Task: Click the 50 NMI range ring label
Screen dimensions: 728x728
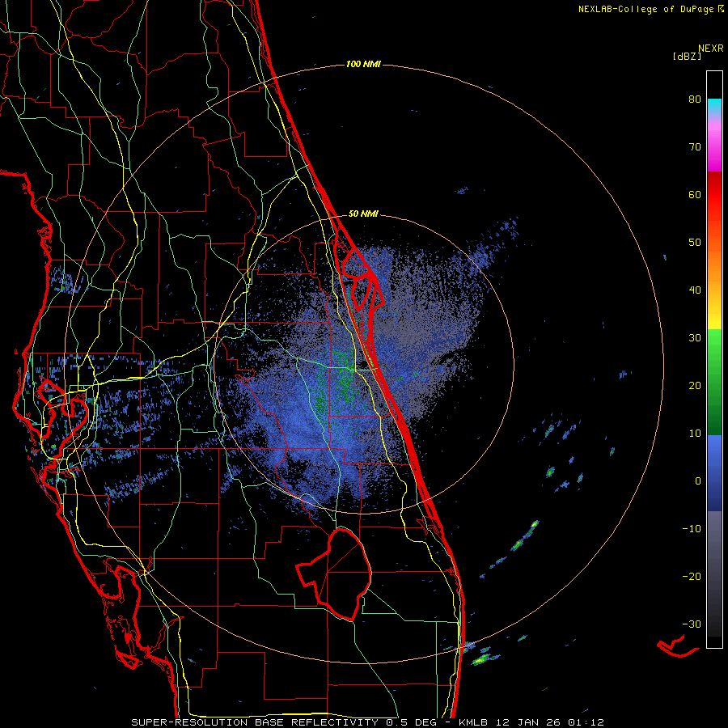Action: 363,214
